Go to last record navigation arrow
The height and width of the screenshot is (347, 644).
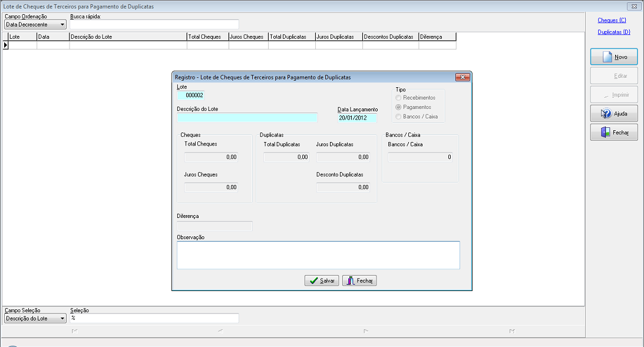click(512, 331)
